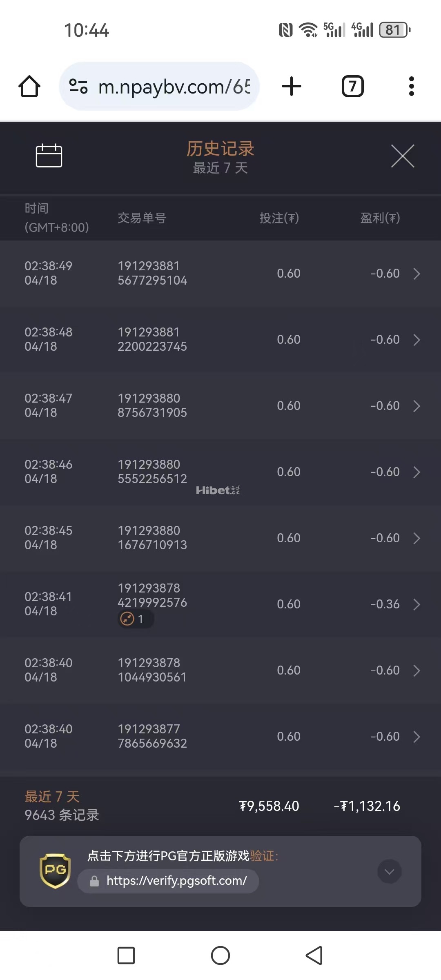Open the verify.pgsoft.com link

(x=176, y=881)
